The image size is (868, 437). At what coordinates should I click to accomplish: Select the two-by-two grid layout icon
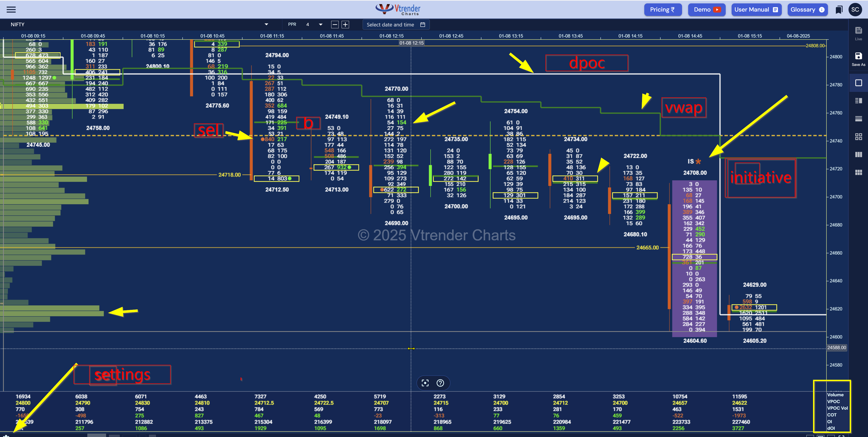858,136
